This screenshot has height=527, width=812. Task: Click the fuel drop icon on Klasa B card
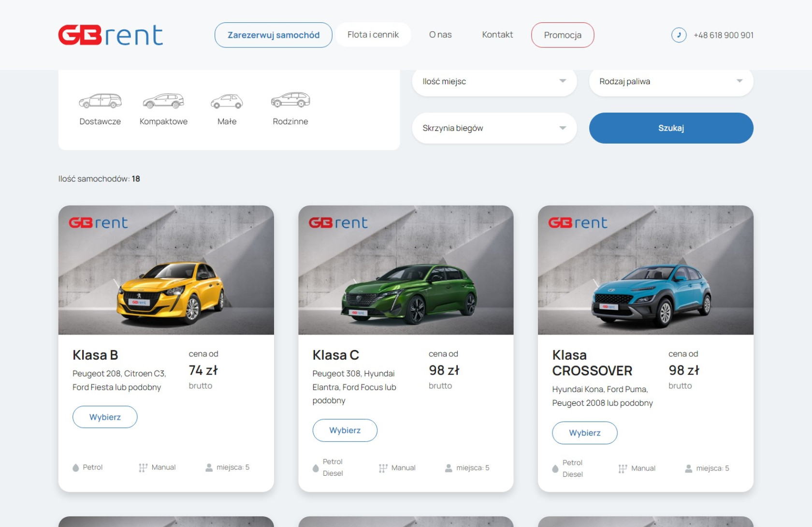pos(76,468)
